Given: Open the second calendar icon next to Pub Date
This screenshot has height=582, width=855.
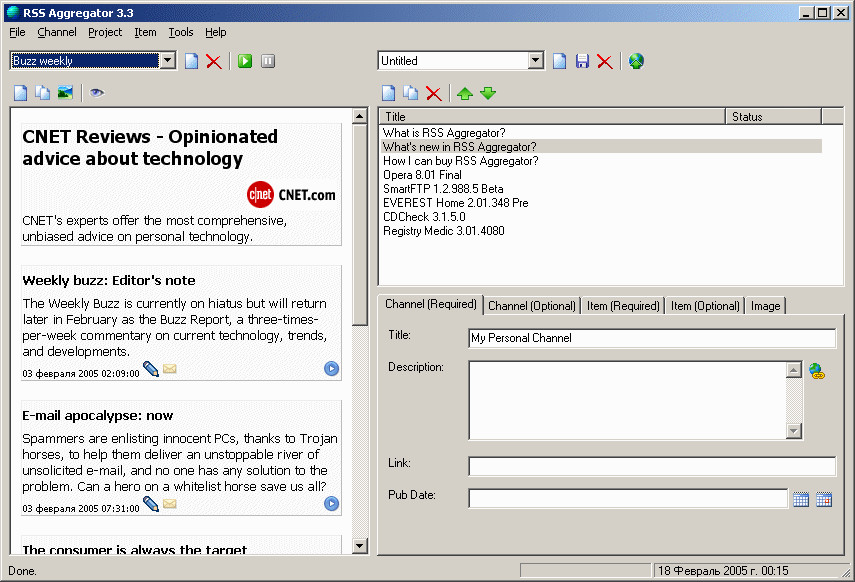Looking at the screenshot, I should click(824, 499).
